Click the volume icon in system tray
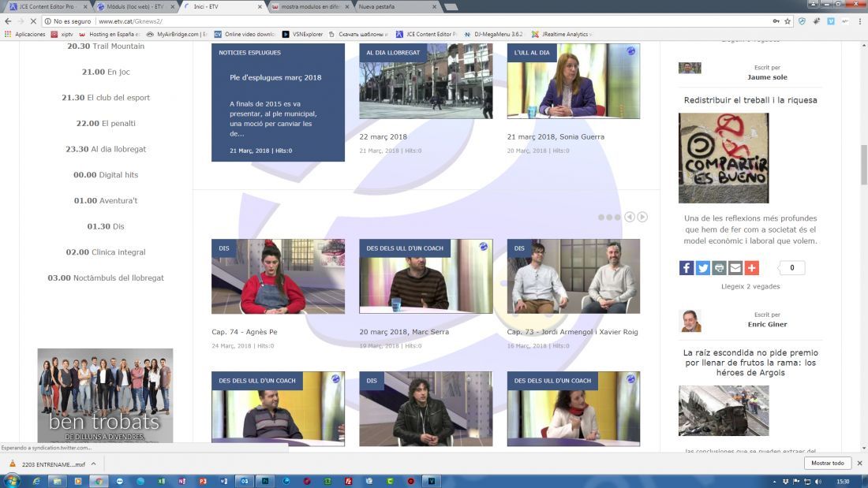 818,482
